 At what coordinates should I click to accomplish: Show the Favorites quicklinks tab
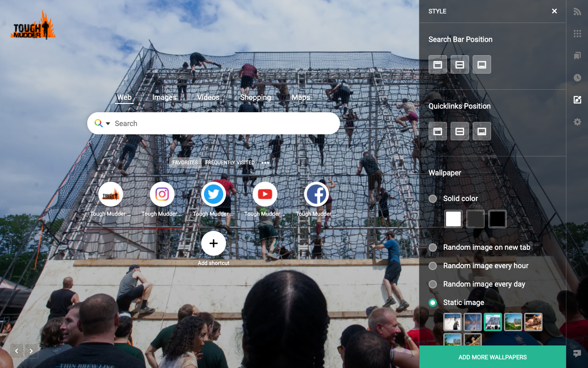(x=185, y=162)
